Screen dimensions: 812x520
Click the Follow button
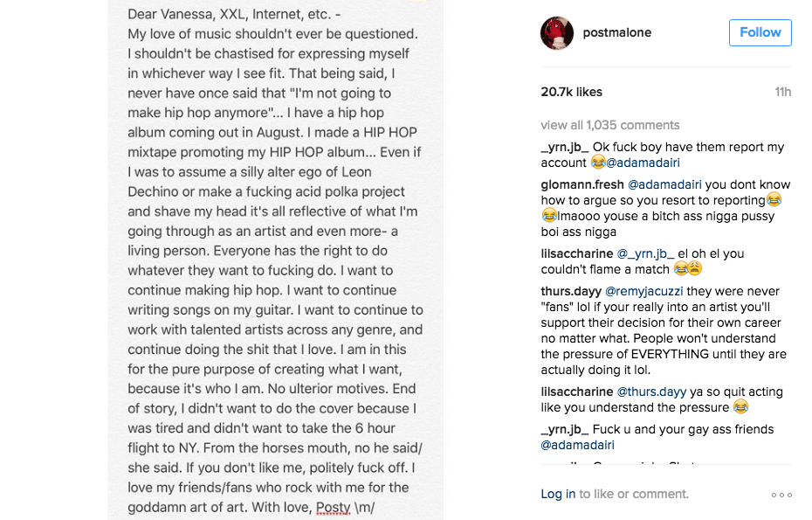pos(760,32)
